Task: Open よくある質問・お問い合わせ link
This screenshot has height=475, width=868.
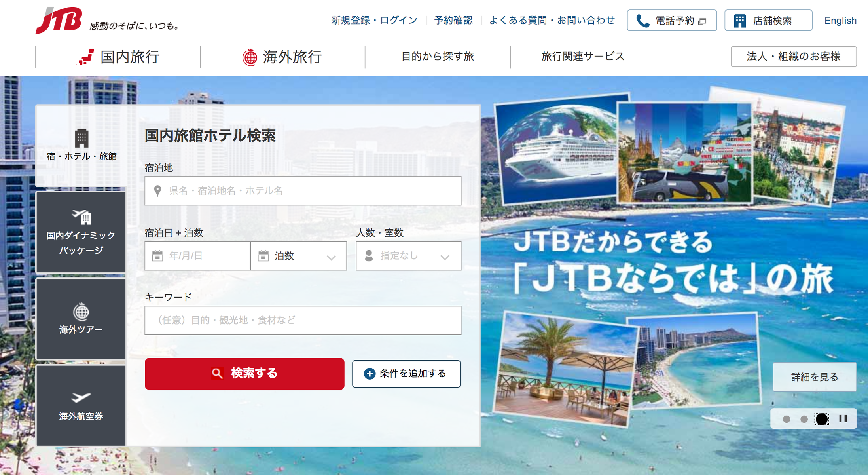Action: pos(552,20)
